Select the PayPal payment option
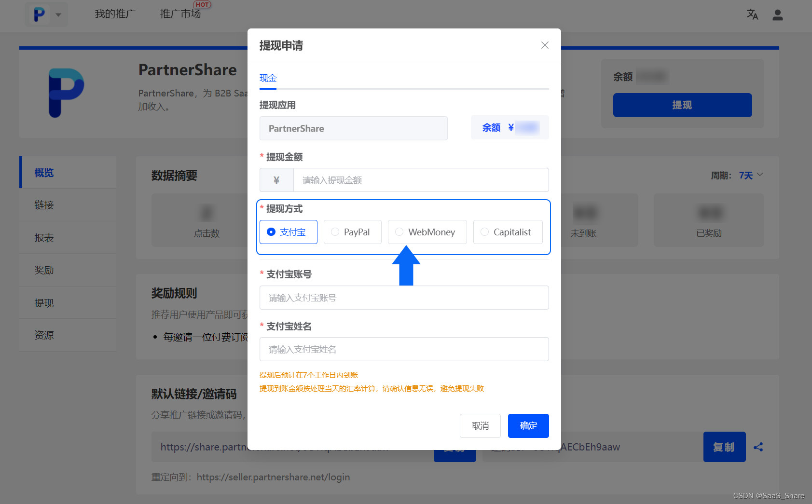 (352, 232)
